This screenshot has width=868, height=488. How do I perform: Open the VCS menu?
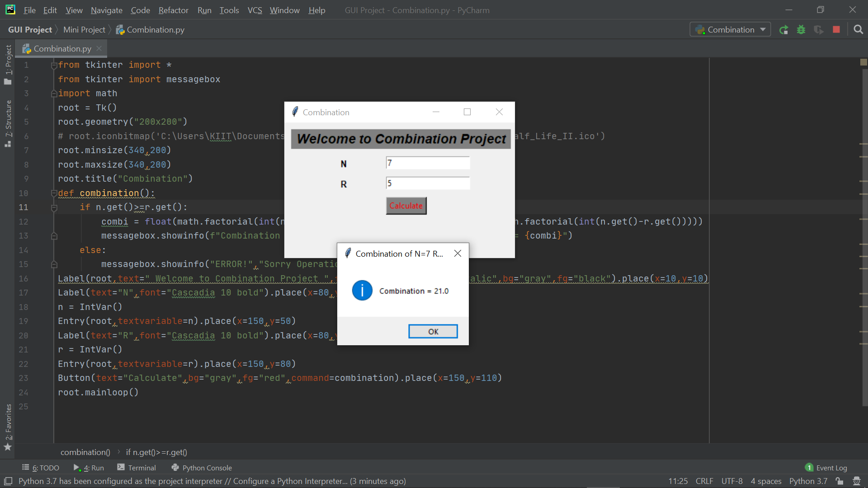pos(255,10)
